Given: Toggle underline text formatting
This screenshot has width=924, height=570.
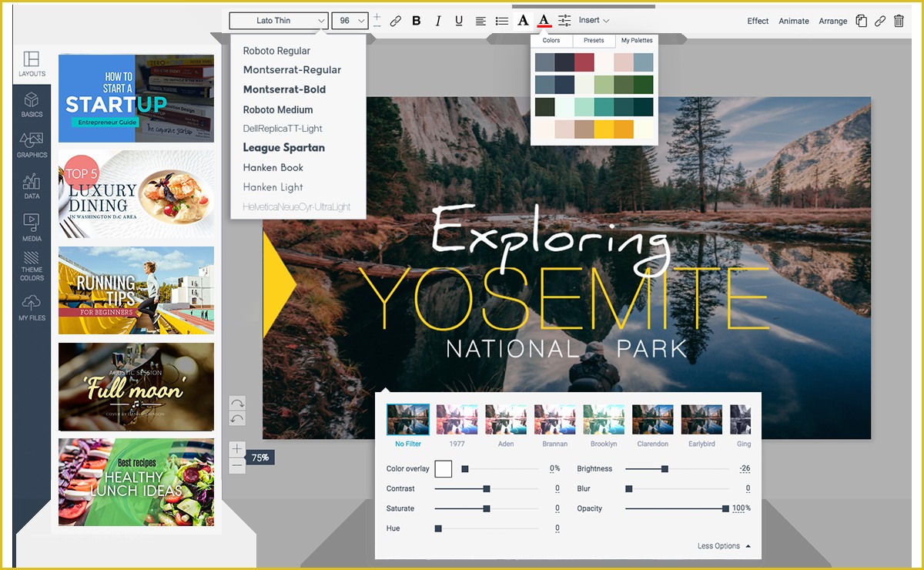Looking at the screenshot, I should point(459,21).
